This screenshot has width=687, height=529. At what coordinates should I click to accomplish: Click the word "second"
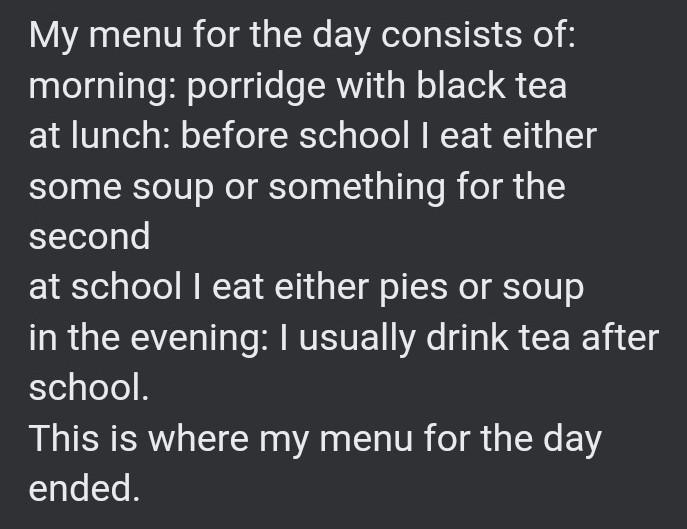tap(89, 236)
